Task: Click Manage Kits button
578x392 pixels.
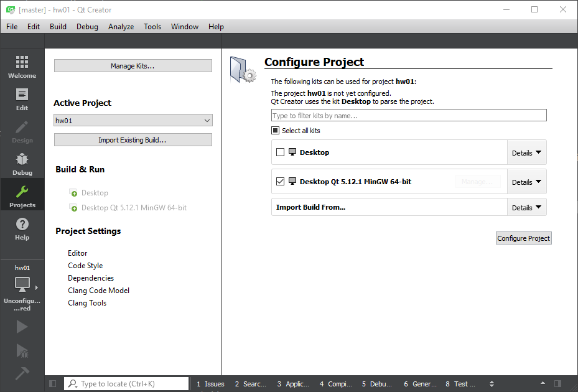Action: tap(133, 65)
